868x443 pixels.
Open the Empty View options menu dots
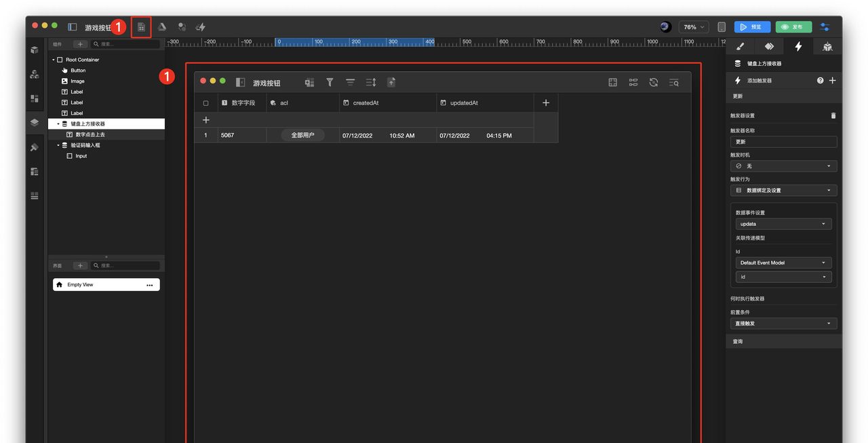coord(150,285)
